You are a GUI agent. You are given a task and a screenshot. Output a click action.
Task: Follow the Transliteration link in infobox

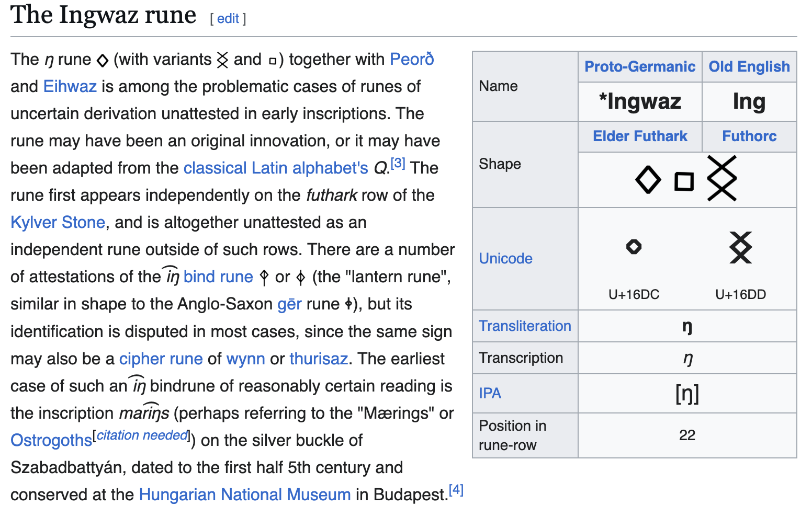(525, 326)
